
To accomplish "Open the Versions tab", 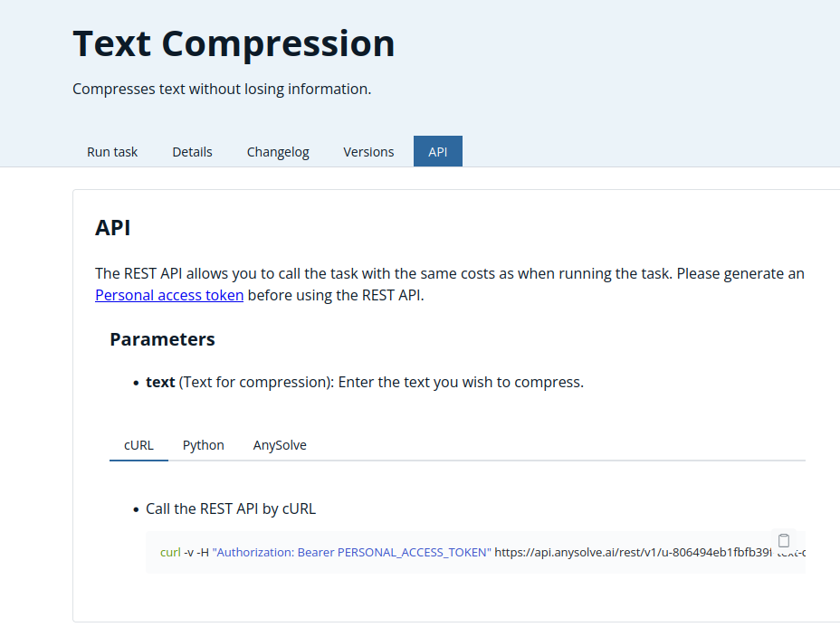I will pyautogui.click(x=368, y=151).
